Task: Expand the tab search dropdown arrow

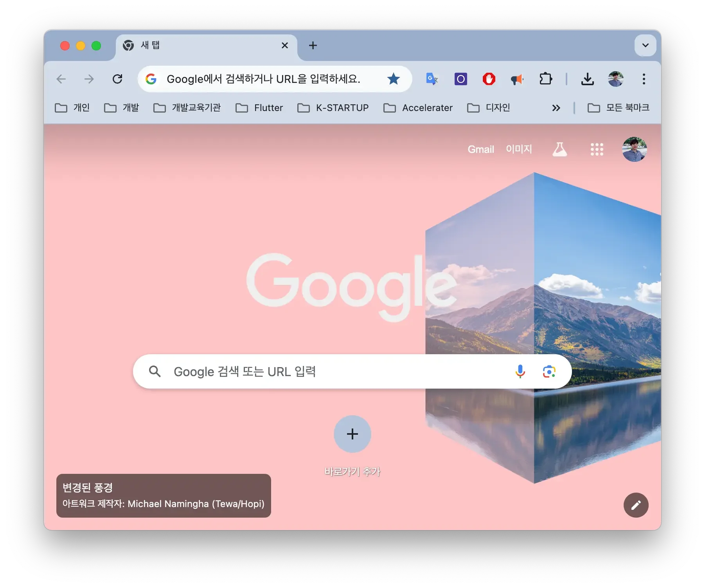Action: tap(645, 45)
